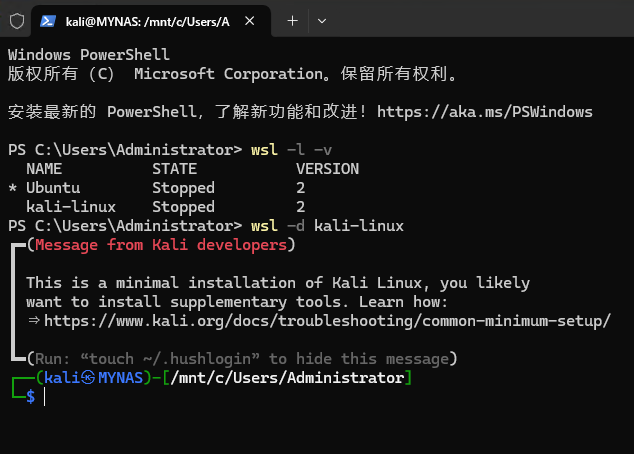Click the arrow icon before kali.org URL

point(34,321)
